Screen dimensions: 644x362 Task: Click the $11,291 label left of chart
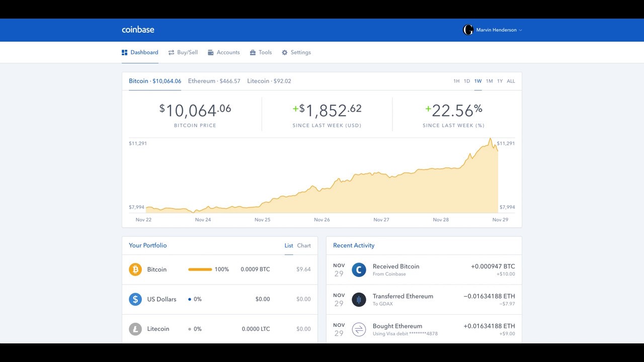(x=138, y=143)
